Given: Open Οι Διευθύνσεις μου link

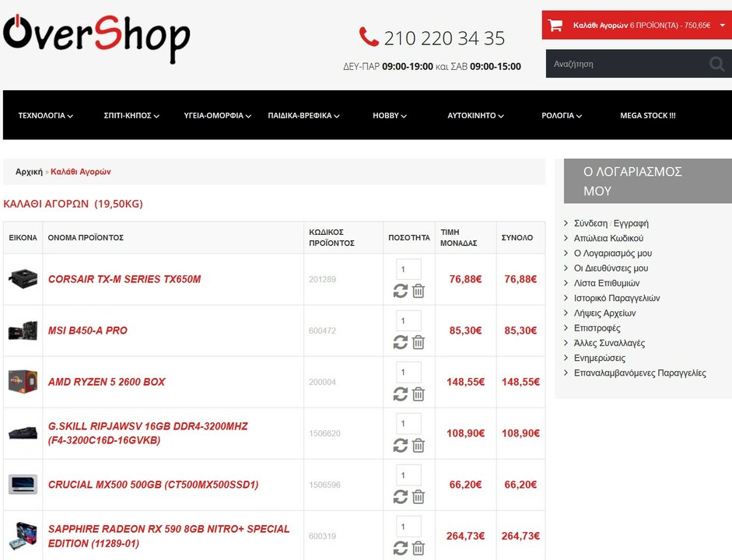Looking at the screenshot, I should pos(611,268).
